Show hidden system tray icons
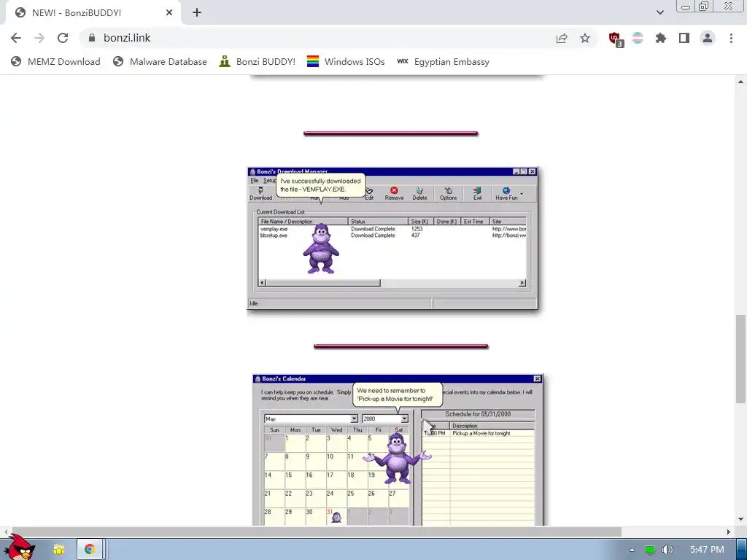This screenshot has height=560, width=747. point(632,550)
